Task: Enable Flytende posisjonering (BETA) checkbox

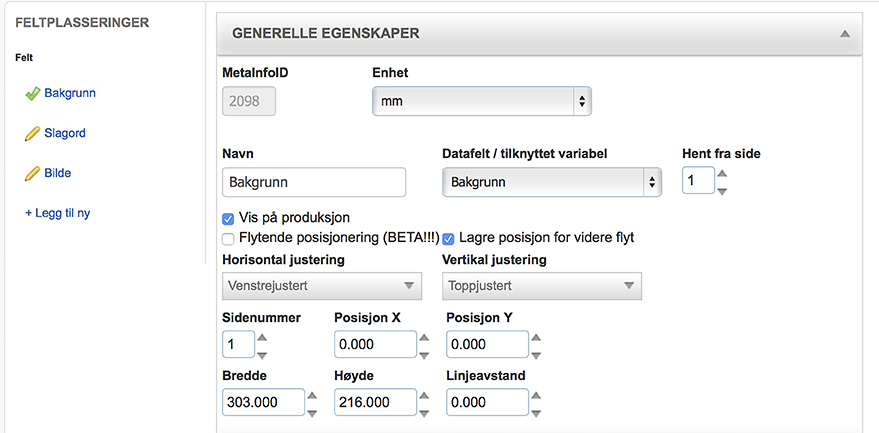Action: coord(229,239)
